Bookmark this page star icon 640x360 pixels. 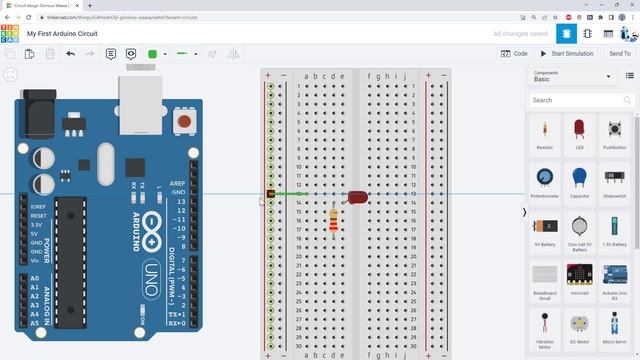(x=555, y=18)
